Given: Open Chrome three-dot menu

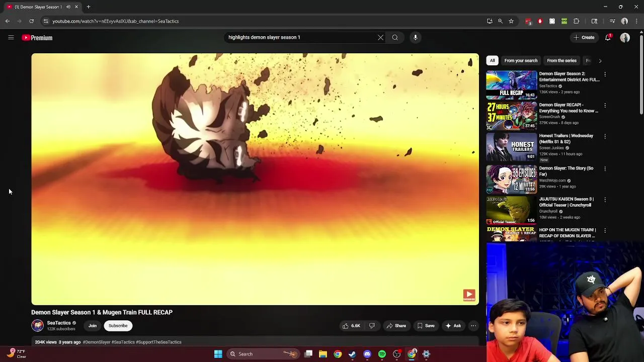Looking at the screenshot, I should (x=637, y=21).
